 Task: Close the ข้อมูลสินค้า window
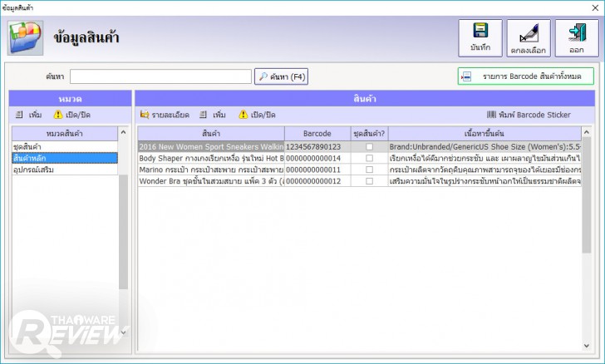595,7
